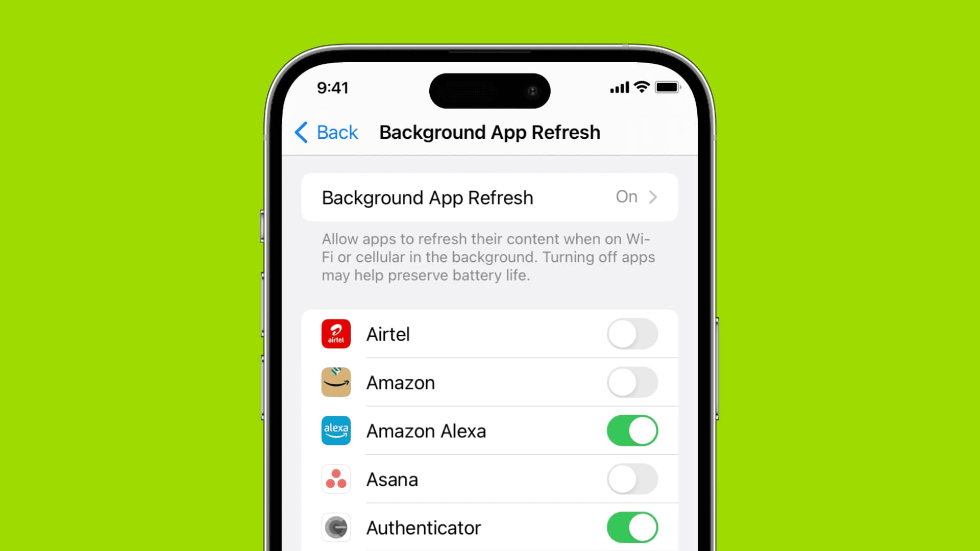Click the Authenticator app icon
980x551 pixels.
point(336,528)
